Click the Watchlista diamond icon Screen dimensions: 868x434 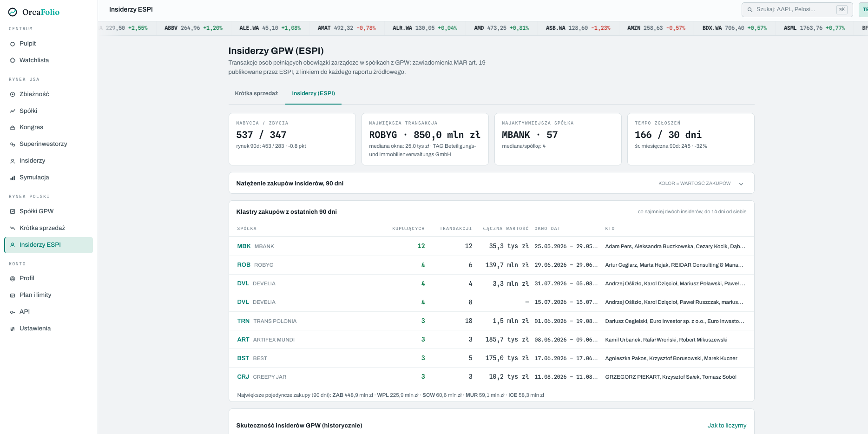coord(13,60)
